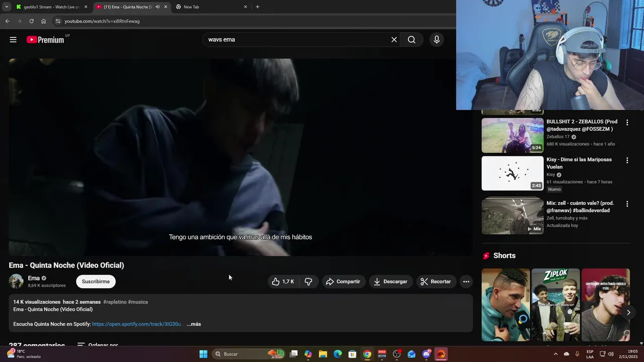Switch to Google Chrome in taskbar

[367, 354]
